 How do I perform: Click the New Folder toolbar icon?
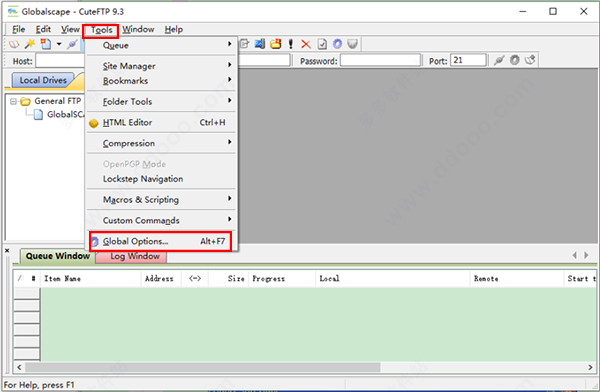coord(276,44)
